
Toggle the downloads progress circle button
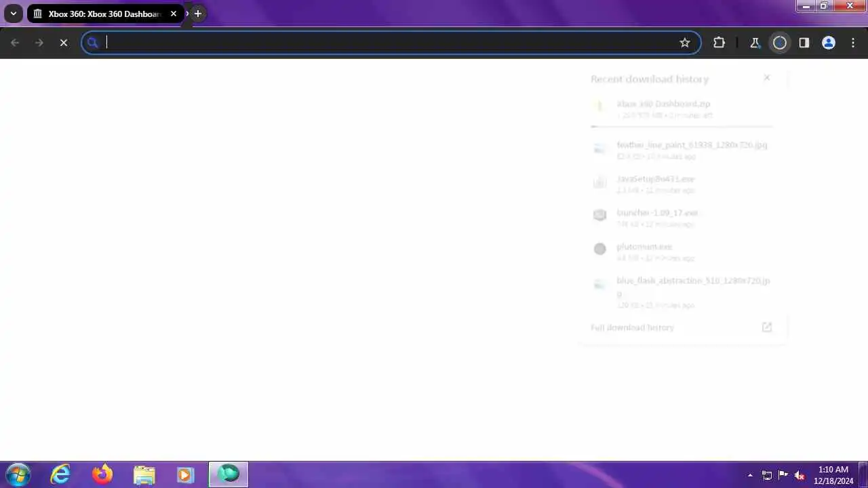780,43
